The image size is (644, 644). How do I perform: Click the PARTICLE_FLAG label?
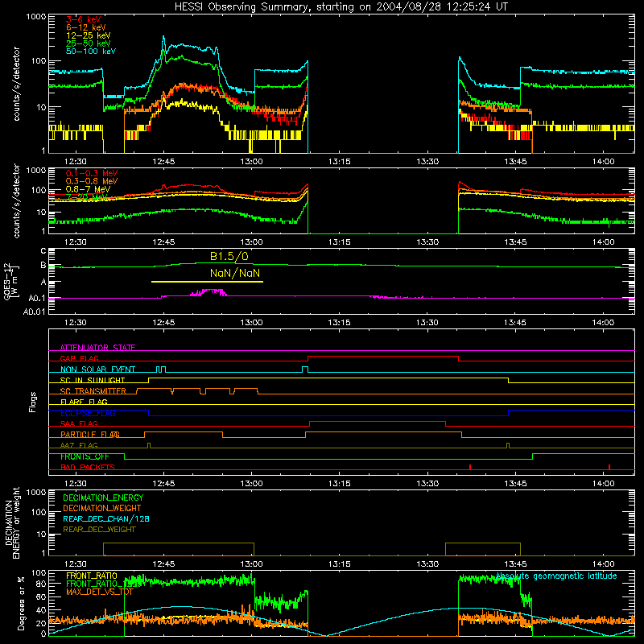[x=90, y=434]
